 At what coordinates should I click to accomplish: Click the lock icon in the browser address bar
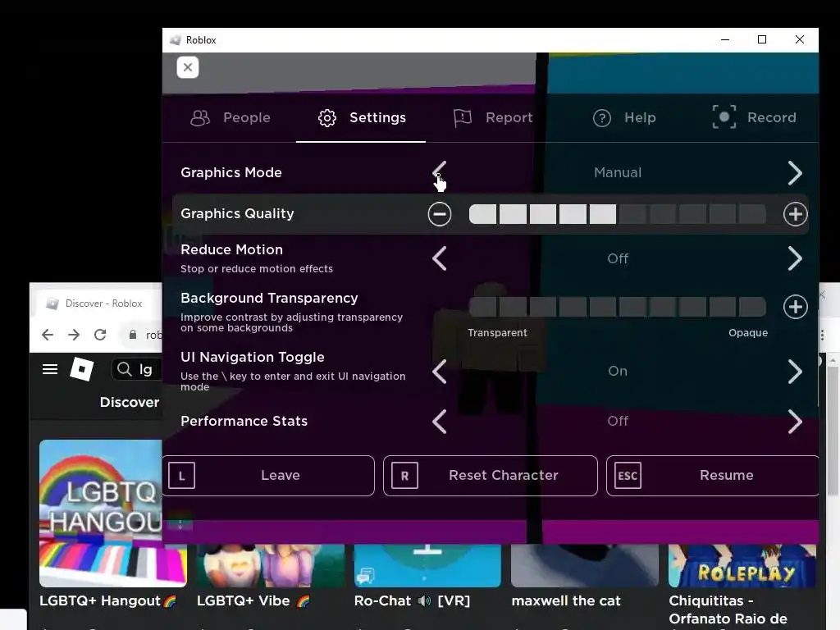point(133,335)
